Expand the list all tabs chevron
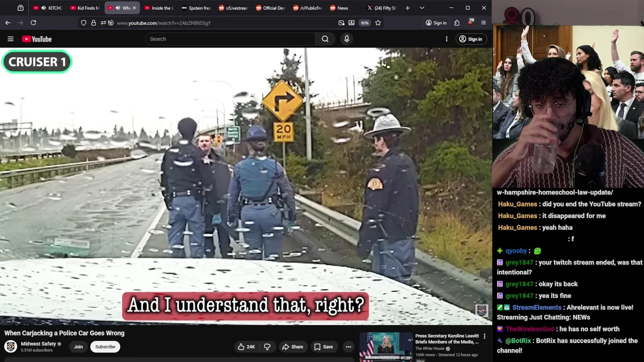This screenshot has width=644, height=362. (x=422, y=8)
